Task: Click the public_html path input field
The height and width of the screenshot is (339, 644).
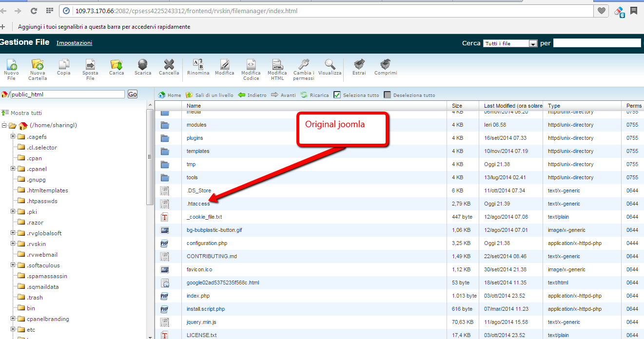Action: [x=67, y=94]
